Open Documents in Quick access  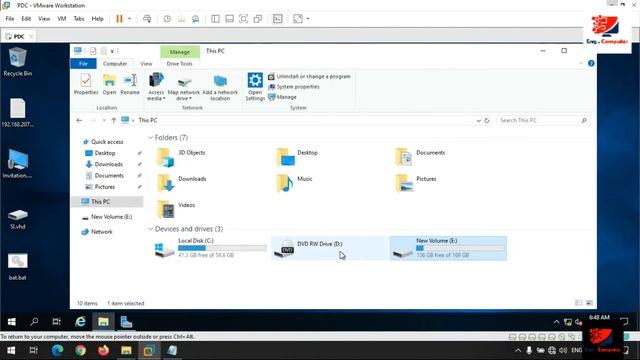(109, 176)
